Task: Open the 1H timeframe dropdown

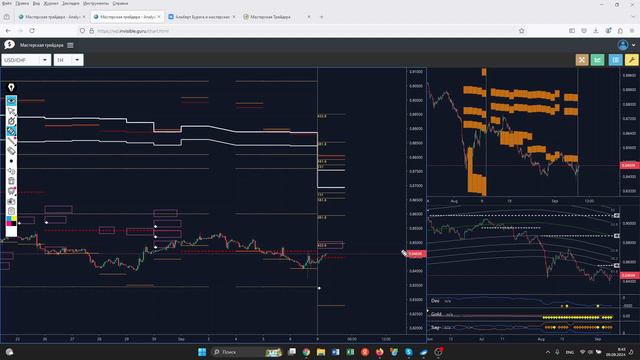Action: pos(68,60)
